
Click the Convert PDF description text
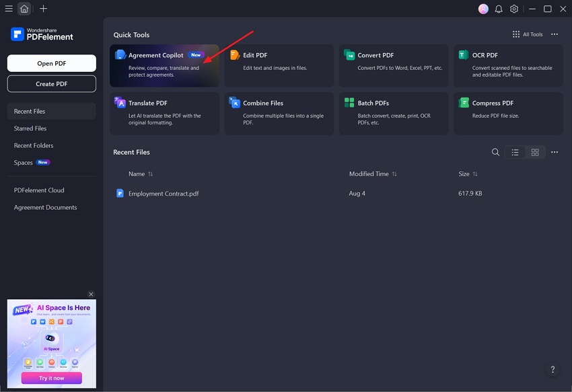(400, 68)
